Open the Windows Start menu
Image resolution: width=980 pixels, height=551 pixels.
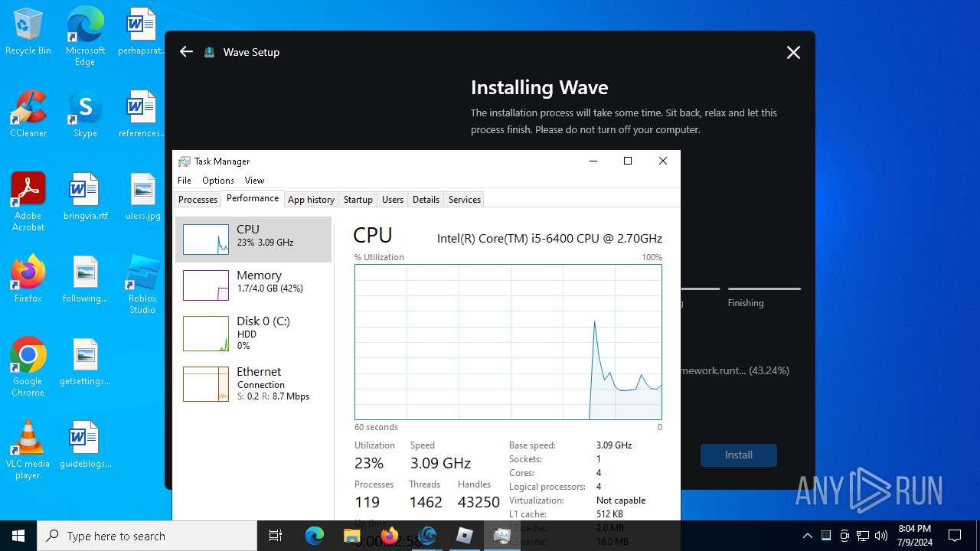(18, 536)
